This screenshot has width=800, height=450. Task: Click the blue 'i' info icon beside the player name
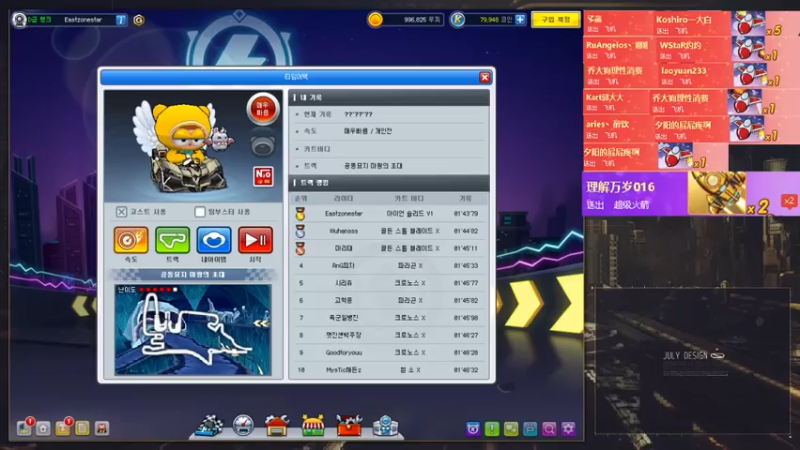pos(121,20)
